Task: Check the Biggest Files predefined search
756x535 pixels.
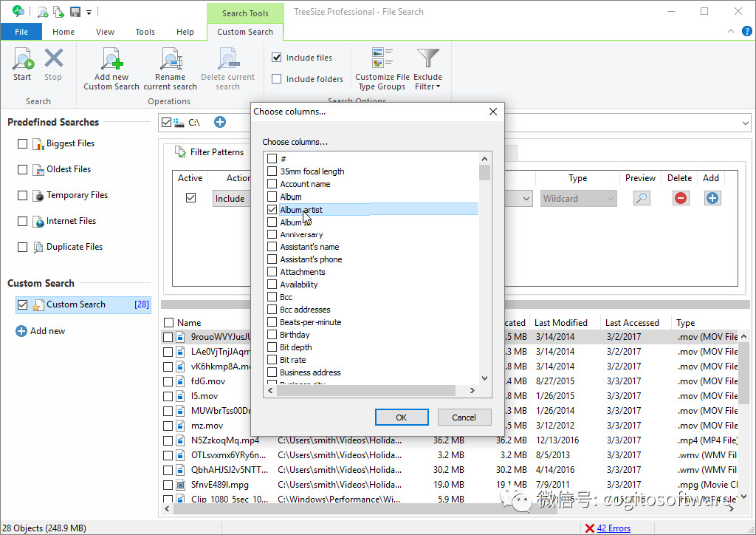Action: (22, 144)
